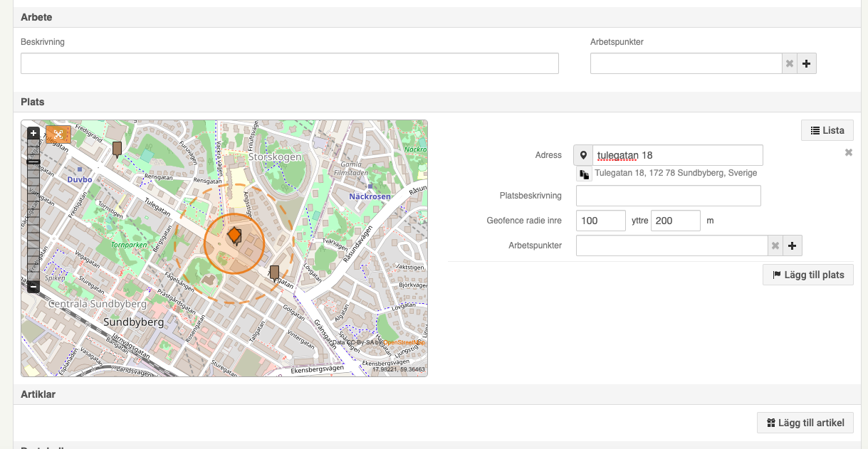
Task: Click the Sundbyberg label on the map
Action: tap(134, 322)
